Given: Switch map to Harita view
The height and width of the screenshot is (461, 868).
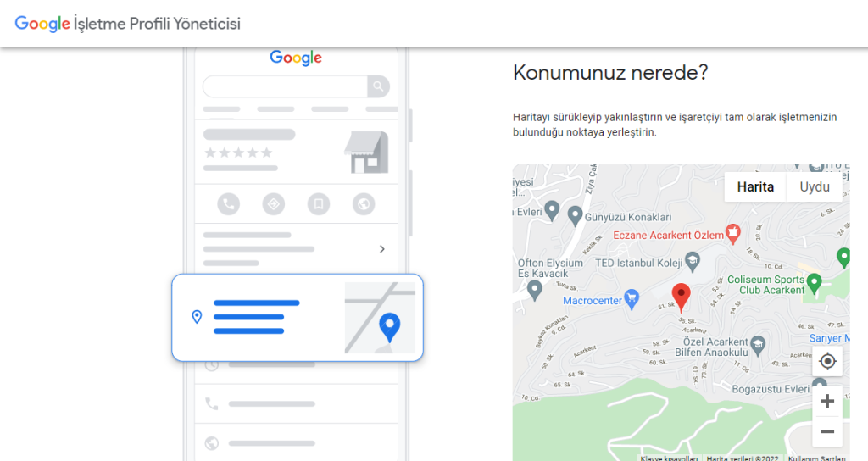Looking at the screenshot, I should pyautogui.click(x=755, y=187).
